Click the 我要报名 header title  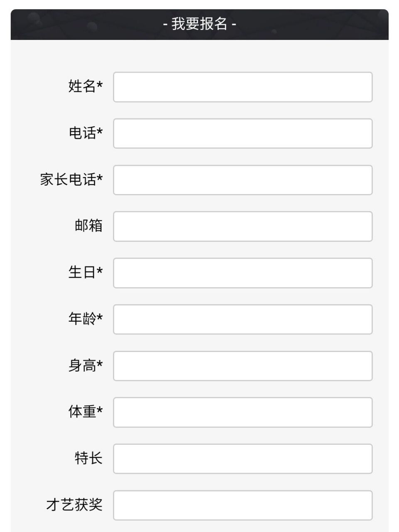point(199,24)
